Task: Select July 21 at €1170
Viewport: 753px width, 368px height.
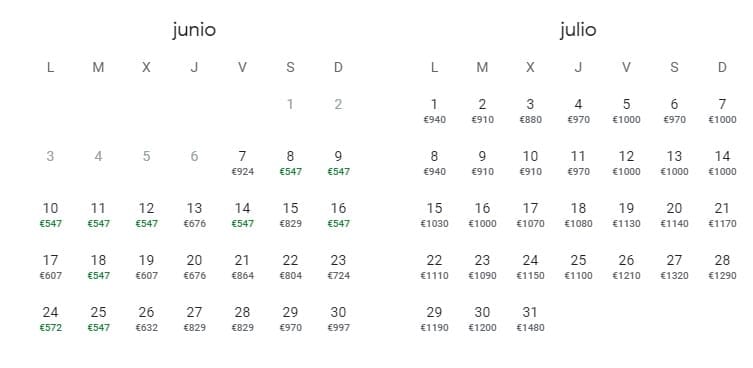Action: pyautogui.click(x=722, y=215)
